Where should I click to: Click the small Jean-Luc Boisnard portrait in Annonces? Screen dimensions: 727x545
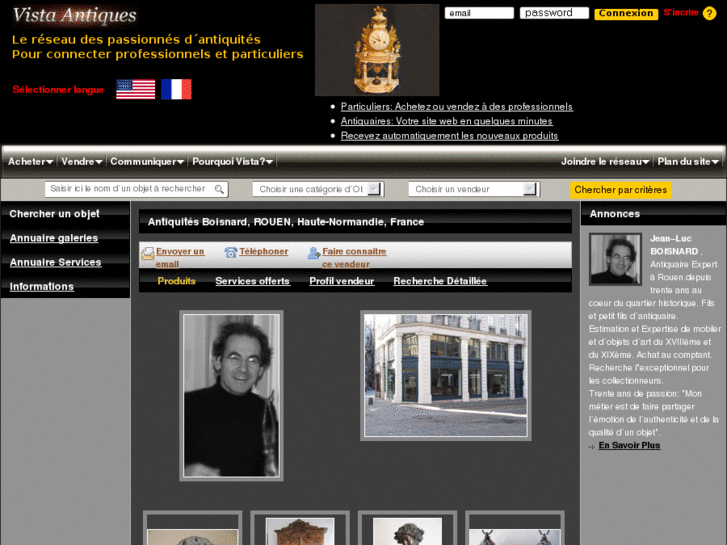615,259
